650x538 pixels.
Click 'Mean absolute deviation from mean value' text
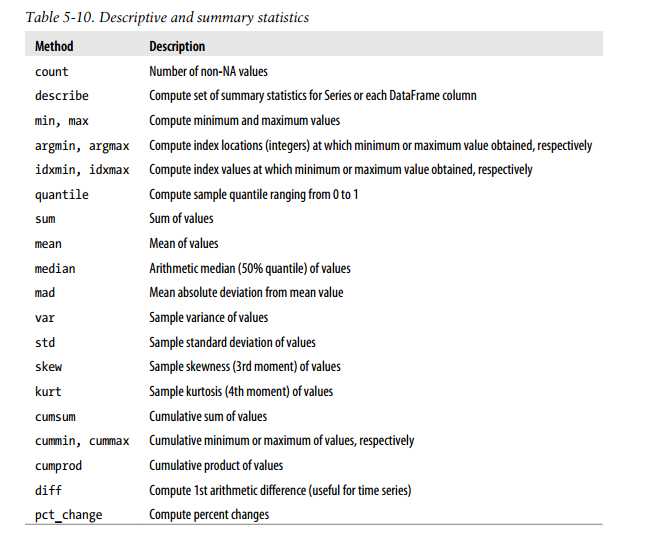click(x=246, y=293)
